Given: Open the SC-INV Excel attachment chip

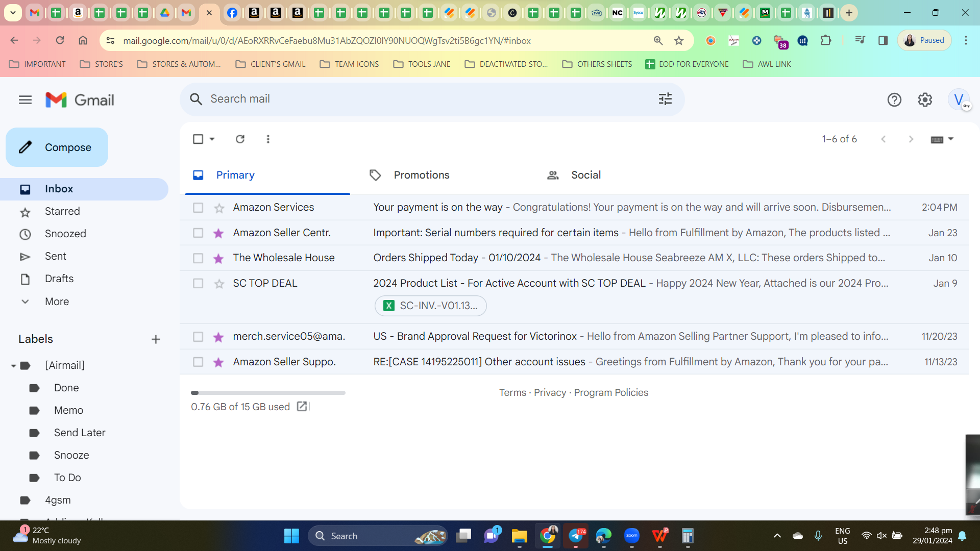Looking at the screenshot, I should tap(431, 306).
